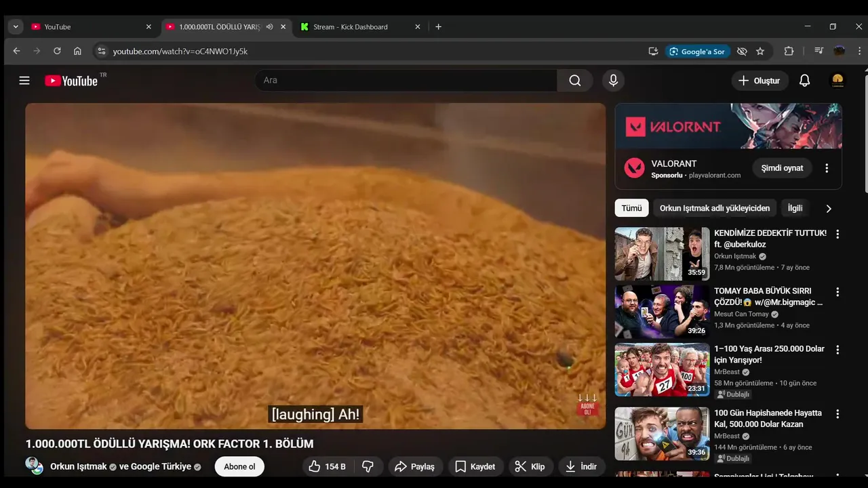Like the video with 154 B button
Screen dimensions: 868x488
(327, 466)
